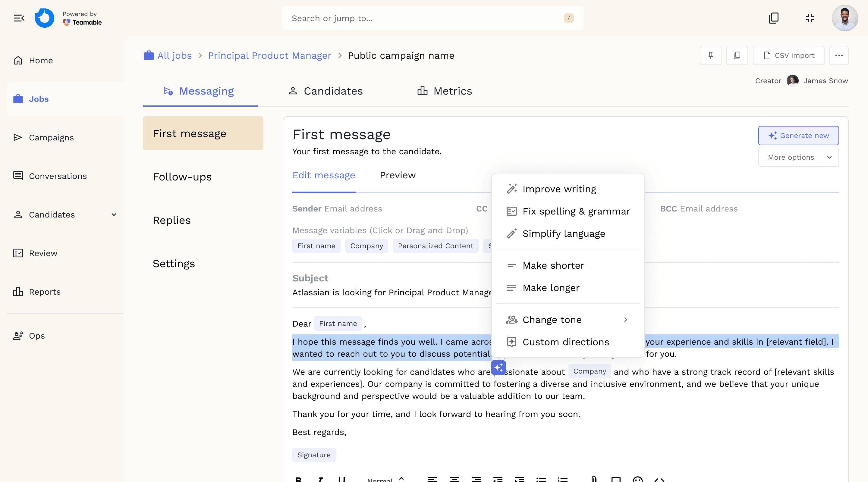Screen dimensions: 868x482
Task: Open Reports from the sidebar icon
Action: pyautogui.click(x=18, y=292)
